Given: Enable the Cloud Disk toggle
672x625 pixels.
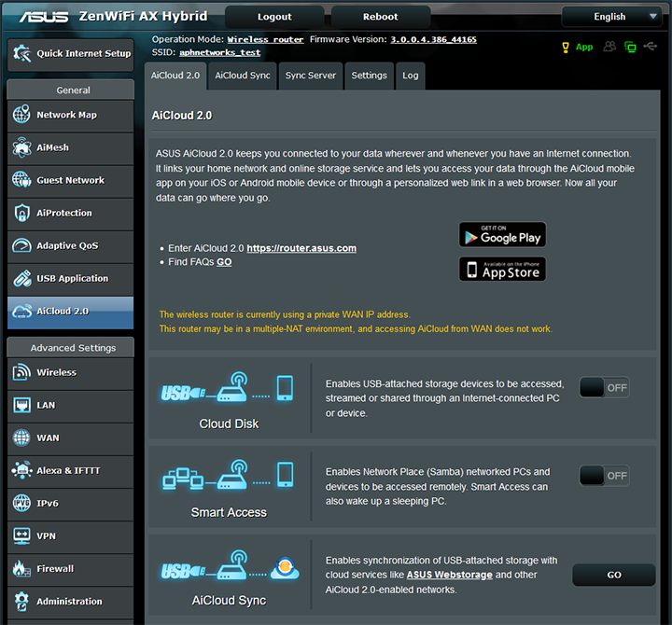Looking at the screenshot, I should pyautogui.click(x=604, y=387).
